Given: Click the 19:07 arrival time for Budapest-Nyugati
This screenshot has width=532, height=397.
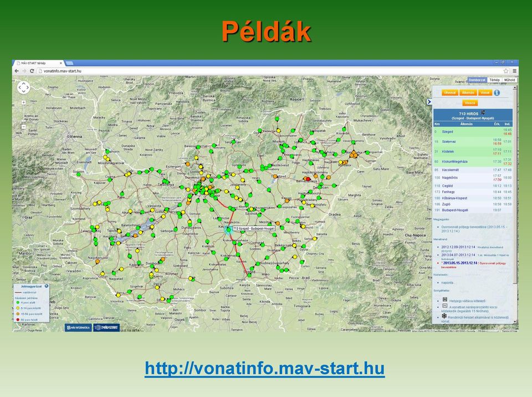Looking at the screenshot, I should 497,210.
